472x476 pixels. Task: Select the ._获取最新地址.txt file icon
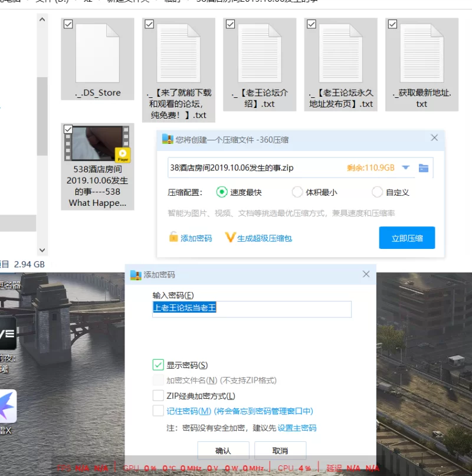coord(422,53)
